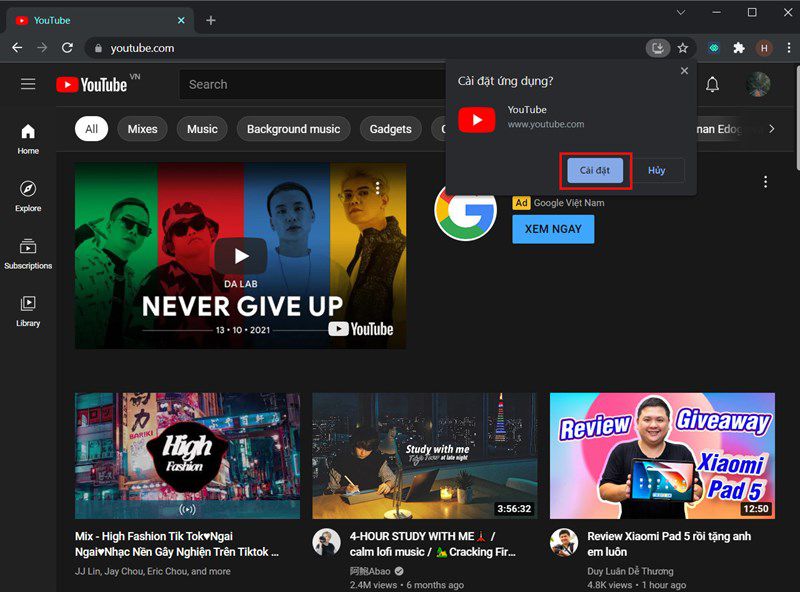Open a new browser tab
800x592 pixels.
tap(211, 20)
